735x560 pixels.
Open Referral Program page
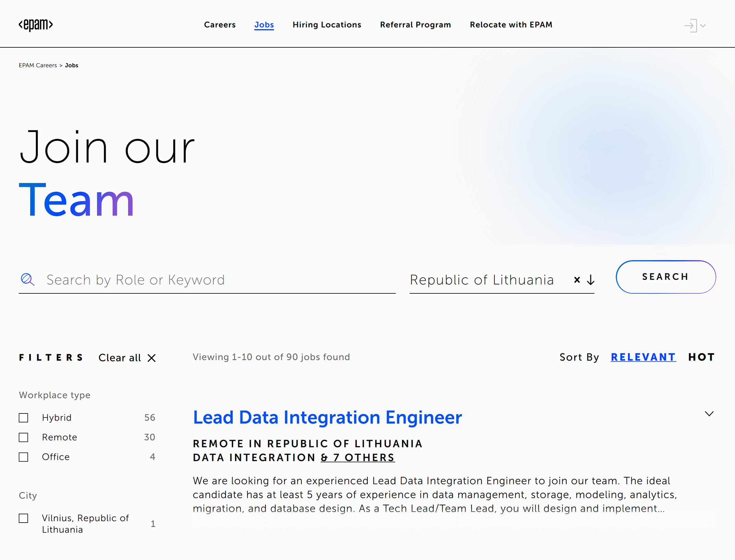415,25
